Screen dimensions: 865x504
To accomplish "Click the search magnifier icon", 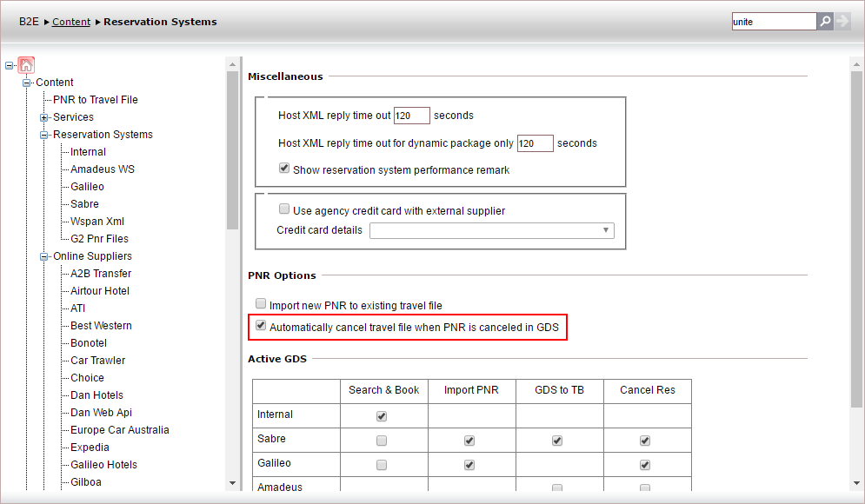I will click(825, 21).
